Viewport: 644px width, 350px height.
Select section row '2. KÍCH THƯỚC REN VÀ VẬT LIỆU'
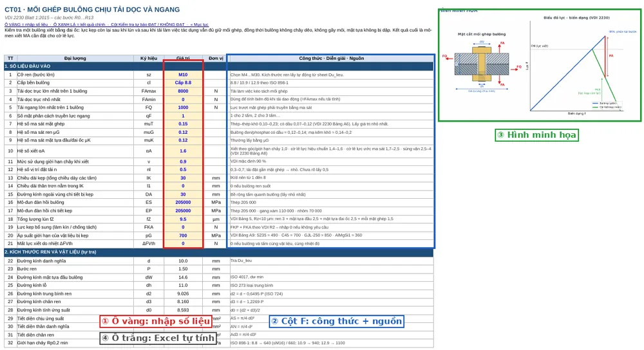click(218, 252)
